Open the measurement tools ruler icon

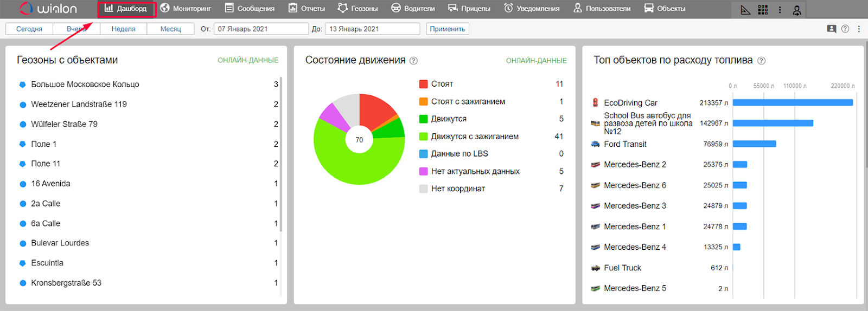tap(745, 10)
